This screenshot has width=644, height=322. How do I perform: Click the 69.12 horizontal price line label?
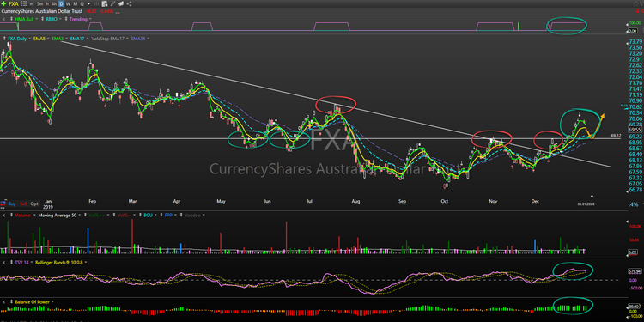tap(616, 135)
